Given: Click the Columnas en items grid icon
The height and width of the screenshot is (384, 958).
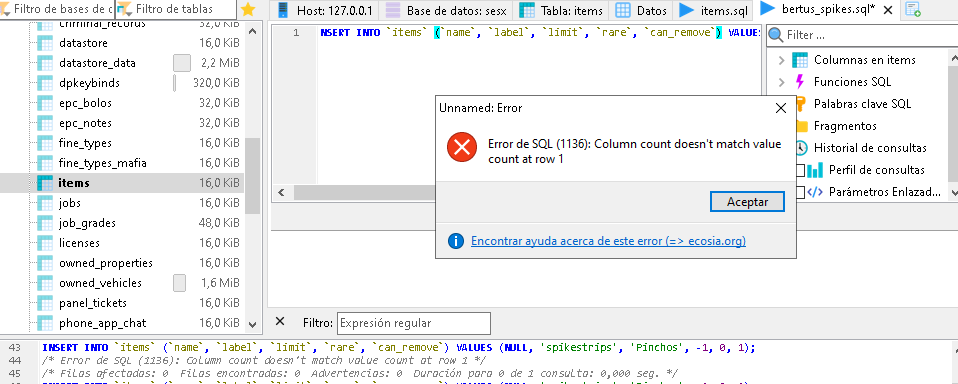Looking at the screenshot, I should tap(800, 60).
